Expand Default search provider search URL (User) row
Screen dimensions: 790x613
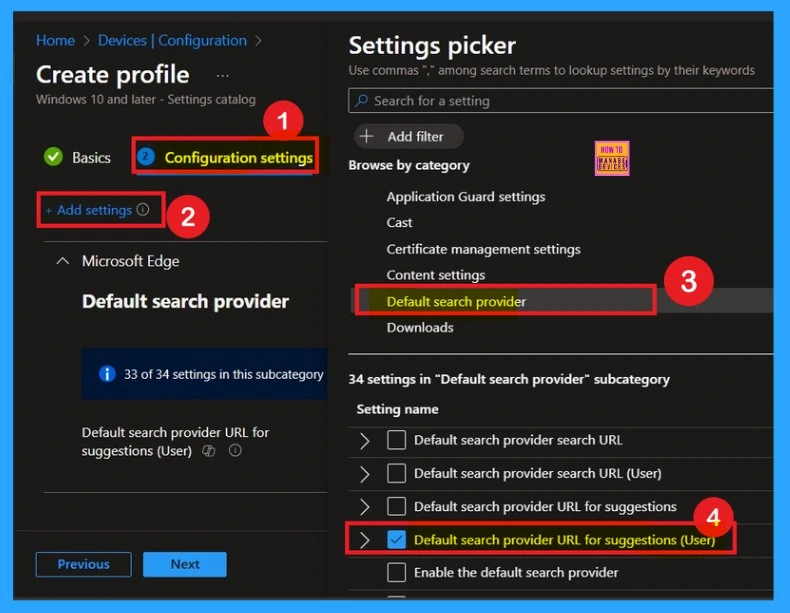[x=365, y=473]
